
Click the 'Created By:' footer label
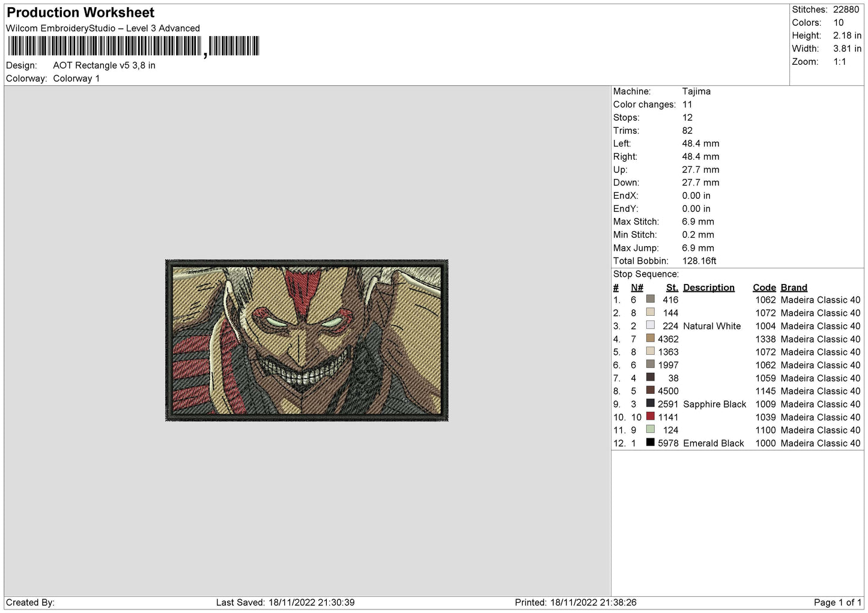coord(30,602)
